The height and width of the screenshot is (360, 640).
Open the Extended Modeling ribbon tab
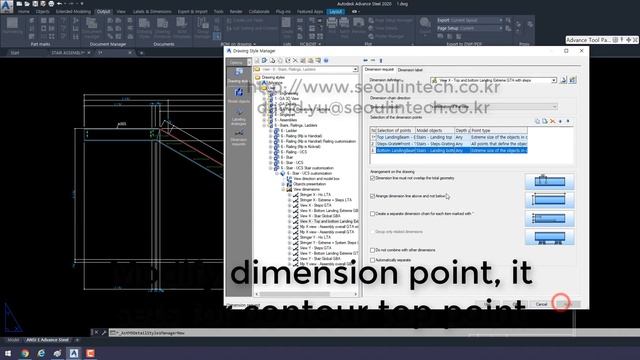[73, 11]
